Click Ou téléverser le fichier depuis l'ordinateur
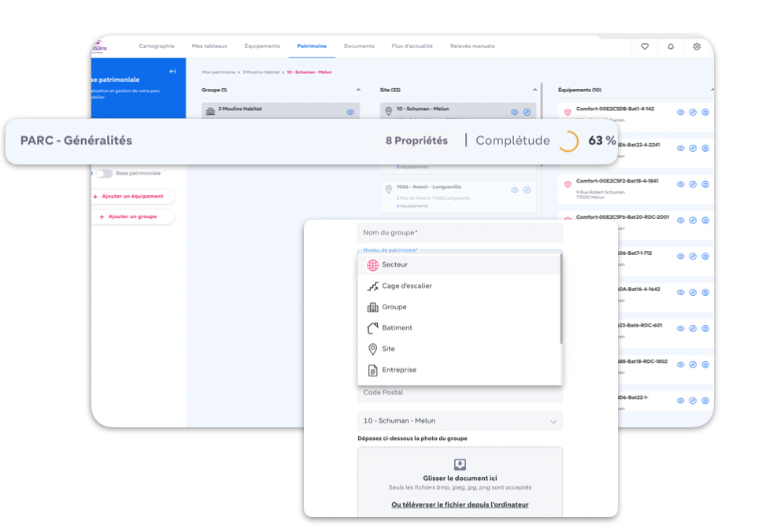Screen dimensions: 762x532 (x=460, y=504)
